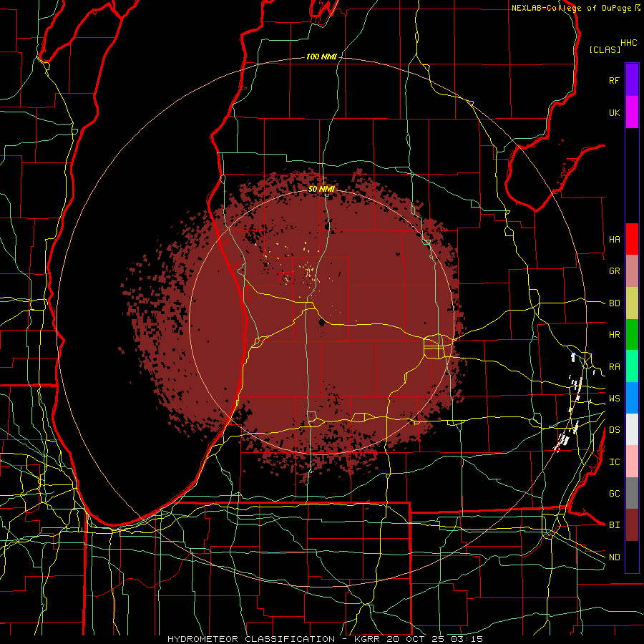Click the BI legend label
Image resolution: width=644 pixels, height=644 pixels.
614,525
